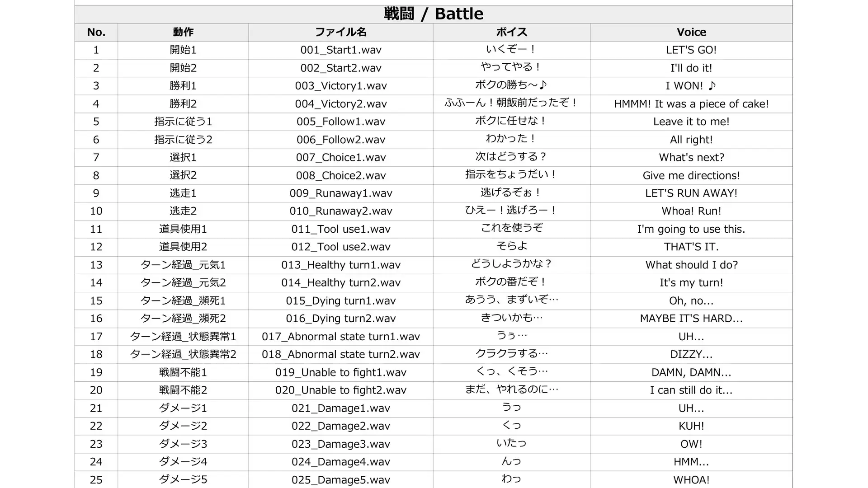868x488 pixels.
Task: Click the cell 011_Tool use1.wav
Action: point(341,229)
